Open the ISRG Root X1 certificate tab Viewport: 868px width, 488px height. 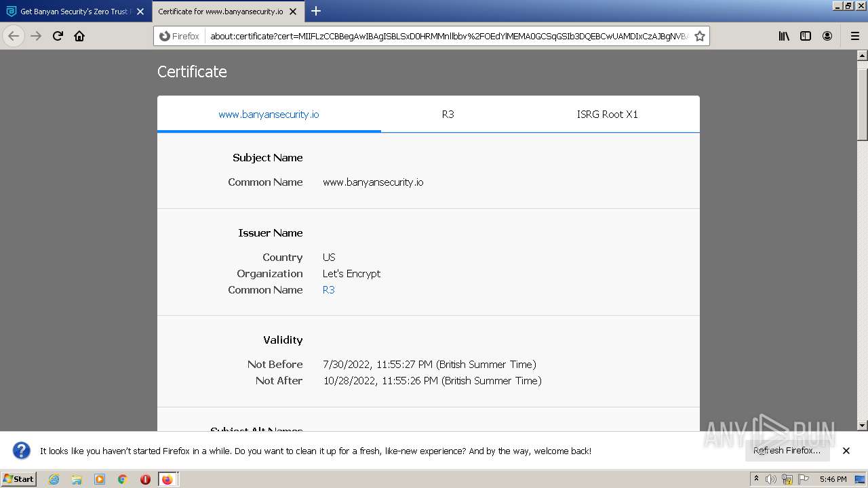click(x=608, y=115)
